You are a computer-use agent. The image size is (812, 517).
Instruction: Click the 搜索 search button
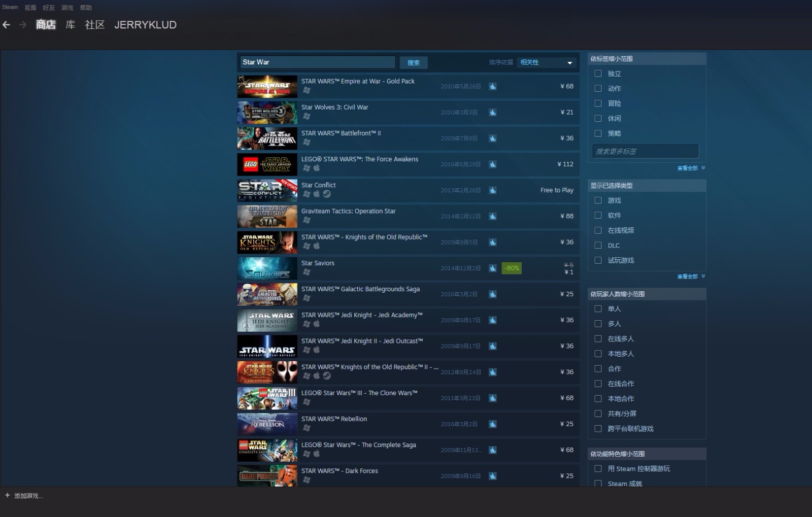click(x=414, y=62)
